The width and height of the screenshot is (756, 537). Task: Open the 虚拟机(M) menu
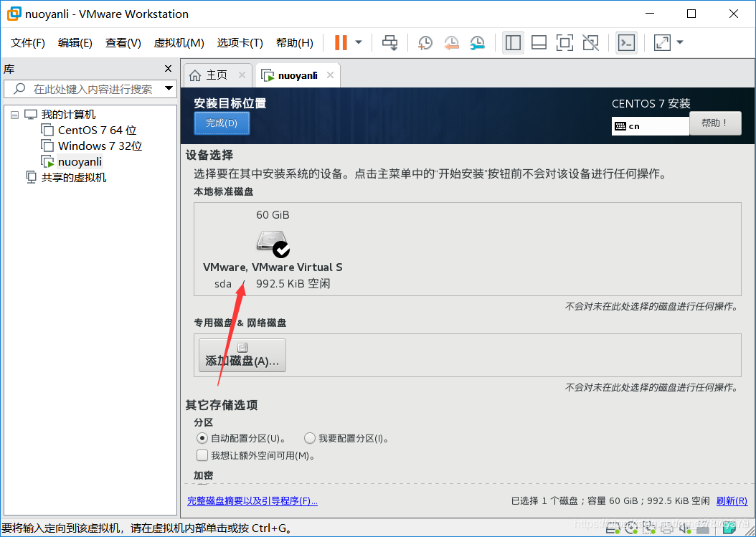pos(179,43)
